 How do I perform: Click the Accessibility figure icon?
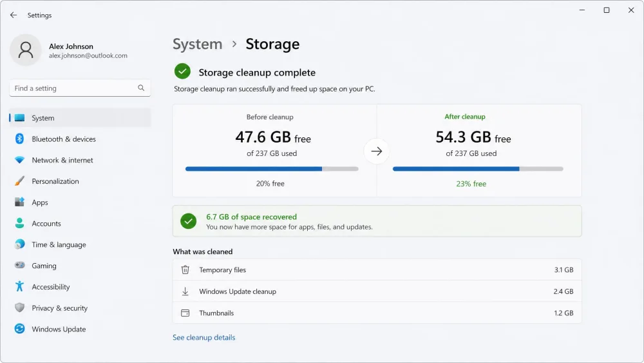[x=19, y=286]
